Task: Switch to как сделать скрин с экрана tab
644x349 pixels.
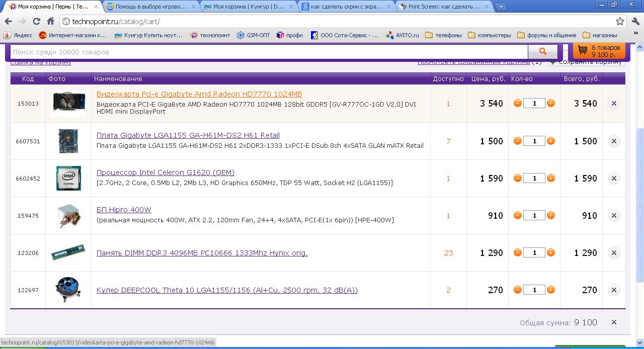Action: pyautogui.click(x=346, y=7)
